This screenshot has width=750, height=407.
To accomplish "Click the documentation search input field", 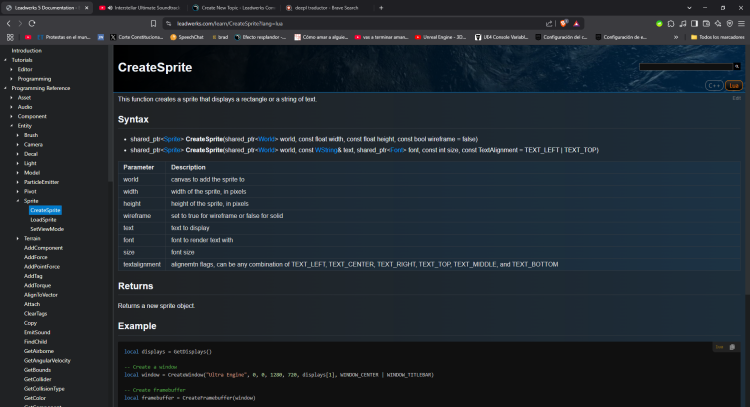I will click(x=688, y=67).
